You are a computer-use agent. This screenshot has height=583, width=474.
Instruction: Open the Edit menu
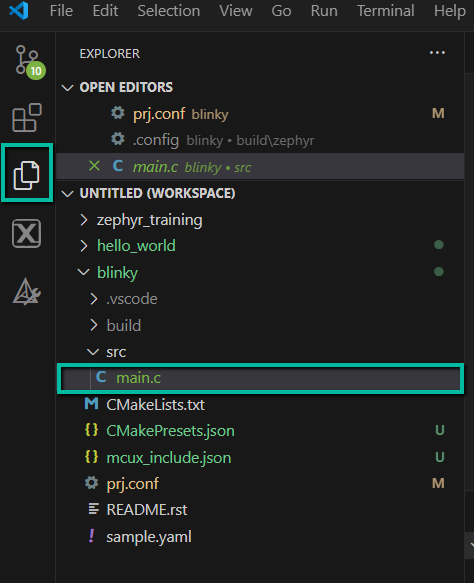click(x=106, y=11)
